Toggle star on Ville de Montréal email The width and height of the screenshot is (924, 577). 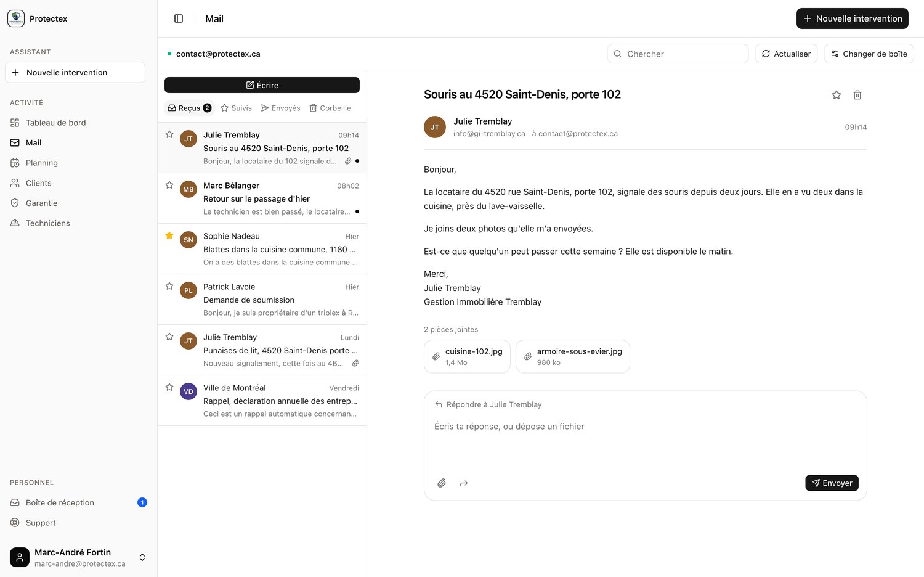[169, 387]
